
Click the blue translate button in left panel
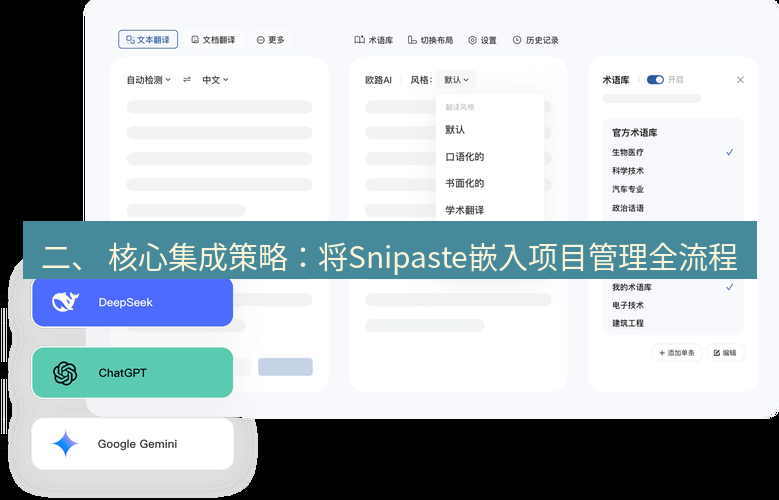(x=285, y=367)
